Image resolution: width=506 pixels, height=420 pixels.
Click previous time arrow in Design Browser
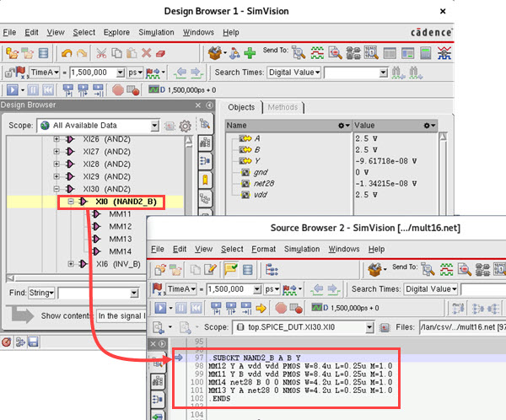click(180, 73)
